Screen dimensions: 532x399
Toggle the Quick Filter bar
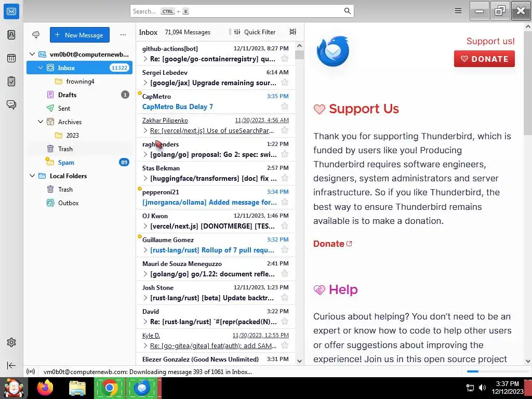coord(255,32)
